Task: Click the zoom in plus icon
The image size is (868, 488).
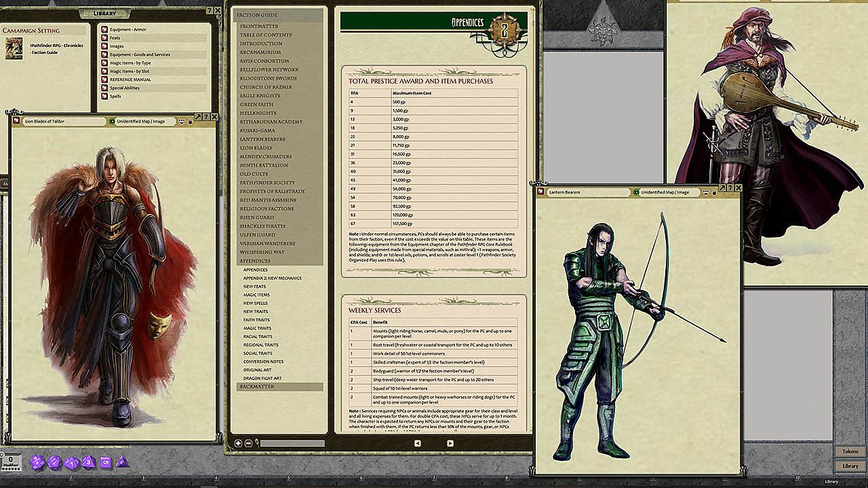Action: (x=238, y=443)
